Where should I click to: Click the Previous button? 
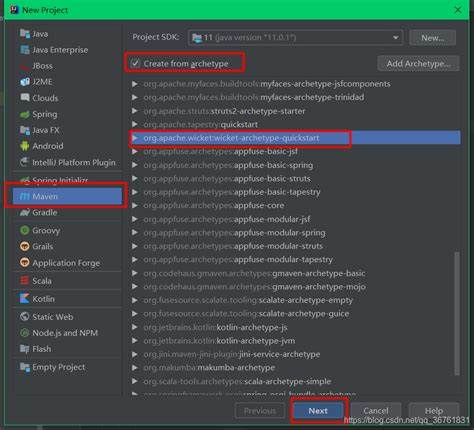click(x=260, y=411)
